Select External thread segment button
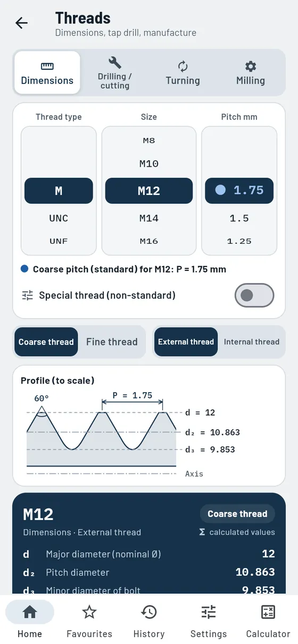This screenshot has width=298, height=644. click(x=186, y=342)
